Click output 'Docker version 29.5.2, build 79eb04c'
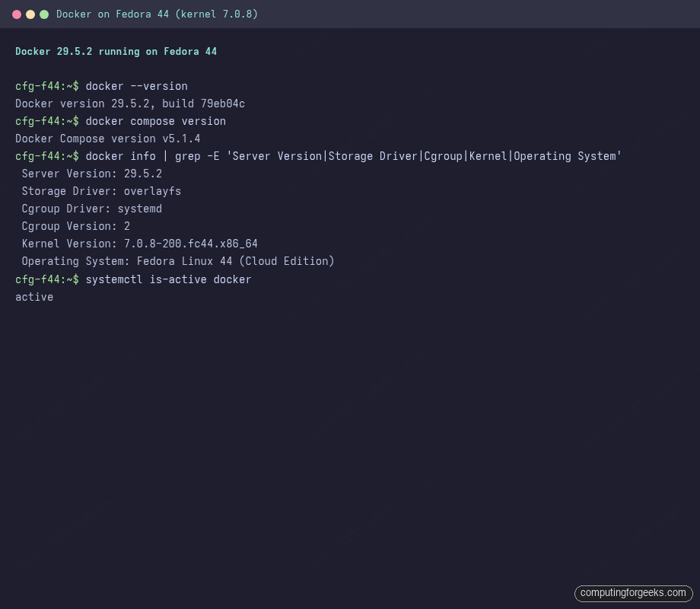This screenshot has height=609, width=700. [x=130, y=104]
